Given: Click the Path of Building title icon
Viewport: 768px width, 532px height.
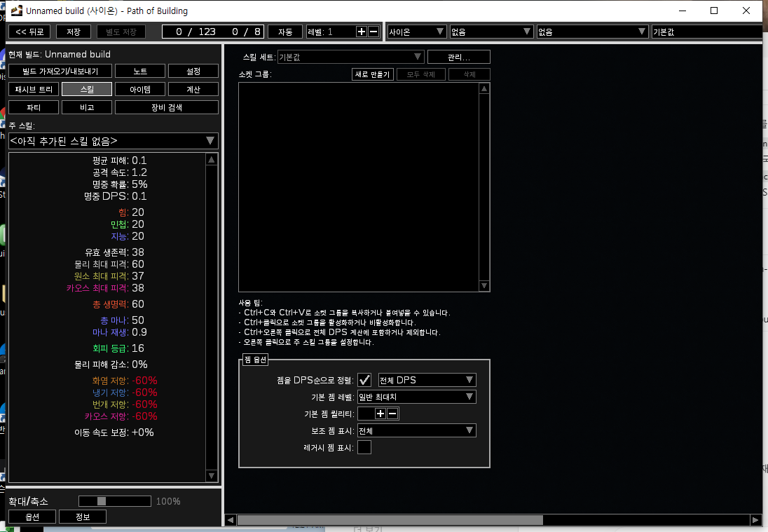Looking at the screenshot, I should [x=16, y=11].
